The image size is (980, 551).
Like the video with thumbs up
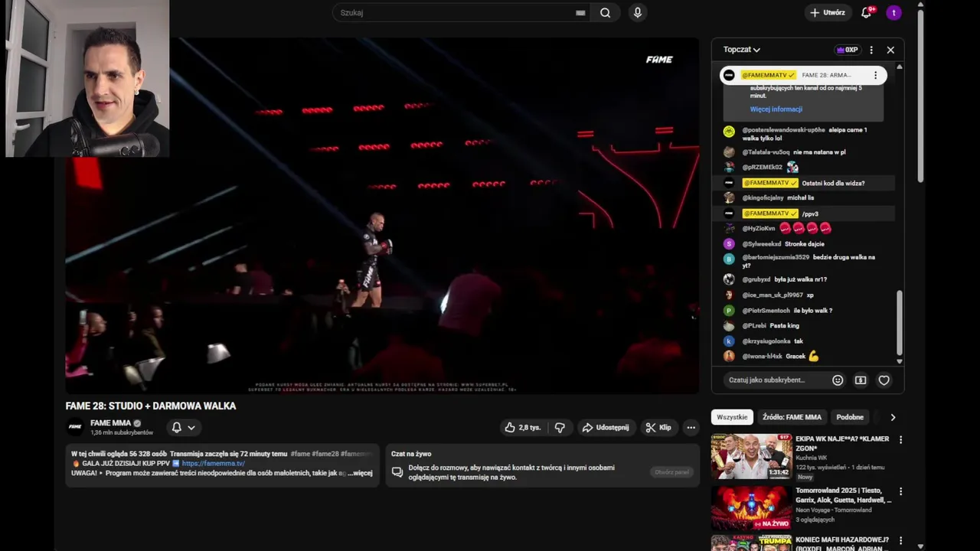coord(522,428)
